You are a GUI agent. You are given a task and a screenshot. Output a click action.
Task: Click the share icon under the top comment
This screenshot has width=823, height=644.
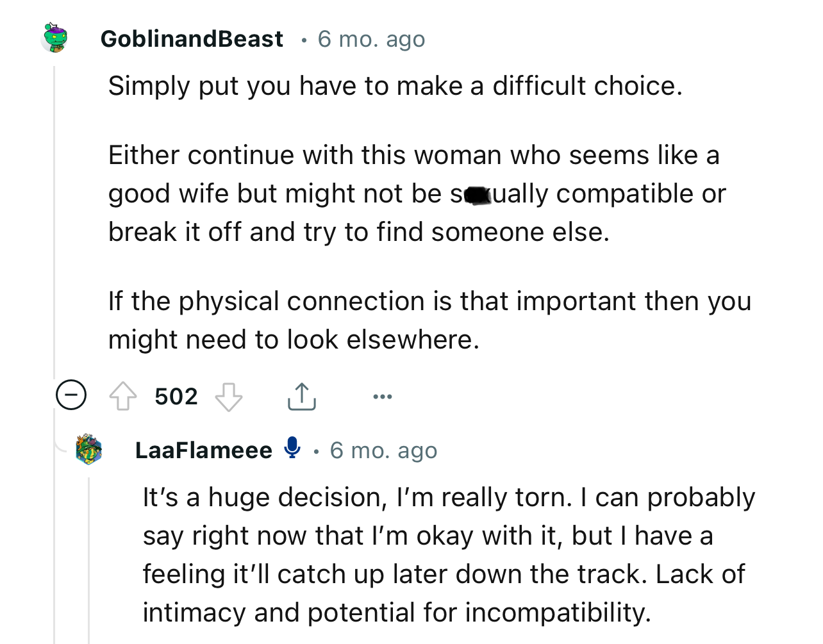(301, 396)
